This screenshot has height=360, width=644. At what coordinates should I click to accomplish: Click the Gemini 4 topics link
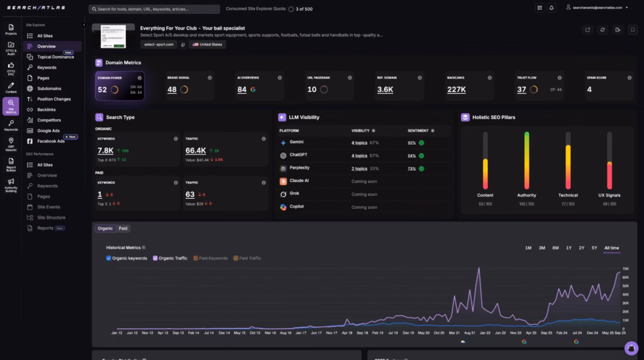(x=359, y=143)
